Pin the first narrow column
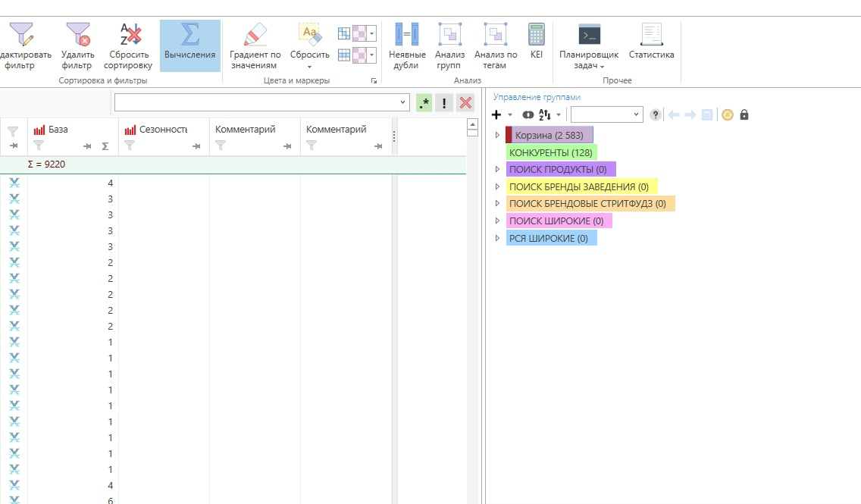Image resolution: width=861 pixels, height=504 pixels. [x=14, y=146]
